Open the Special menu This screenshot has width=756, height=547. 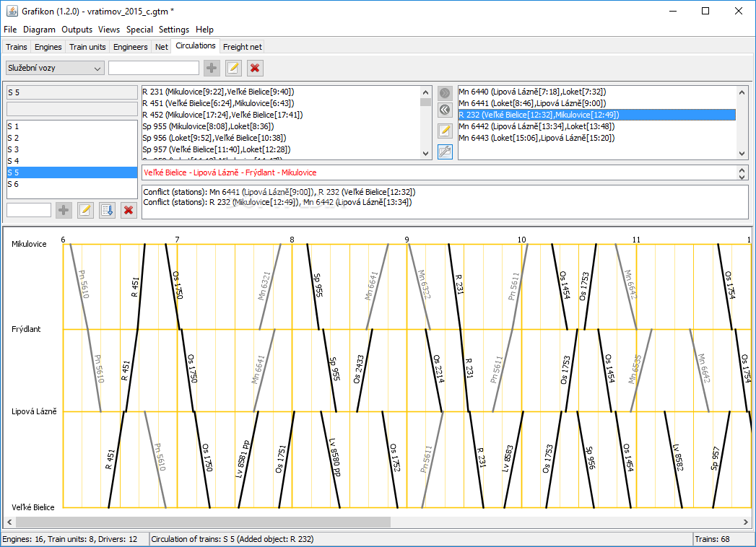pos(139,30)
